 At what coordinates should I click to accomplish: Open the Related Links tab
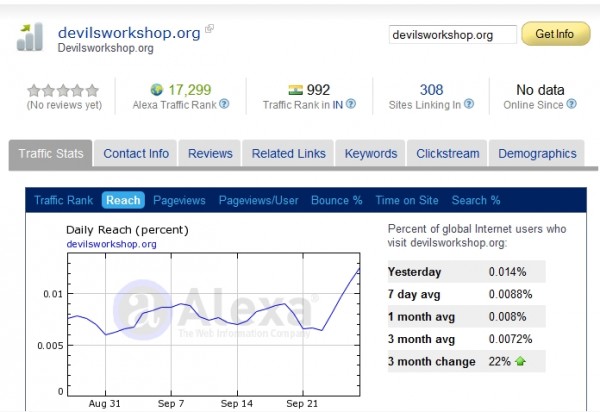click(289, 154)
